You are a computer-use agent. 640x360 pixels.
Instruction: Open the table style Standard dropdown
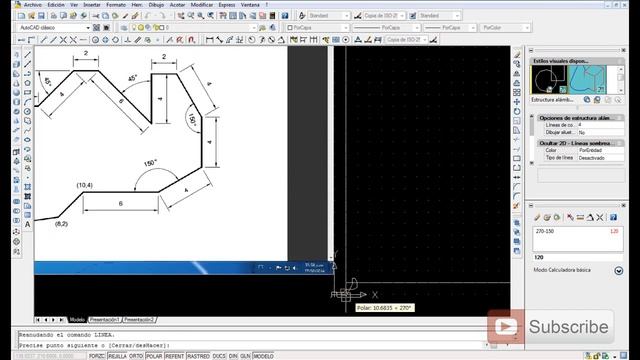[x=457, y=16]
